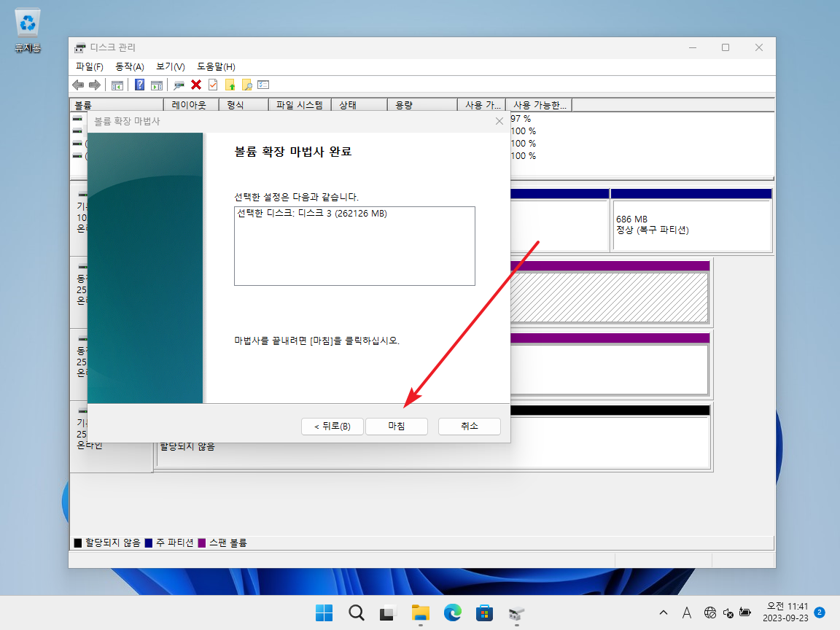Sort by the 레이아웃 column header

[x=191, y=105]
